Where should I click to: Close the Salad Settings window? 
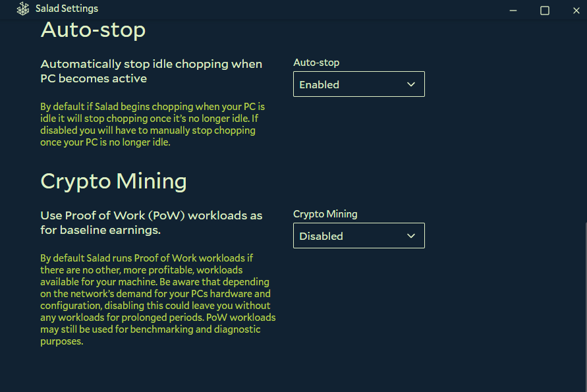[575, 10]
